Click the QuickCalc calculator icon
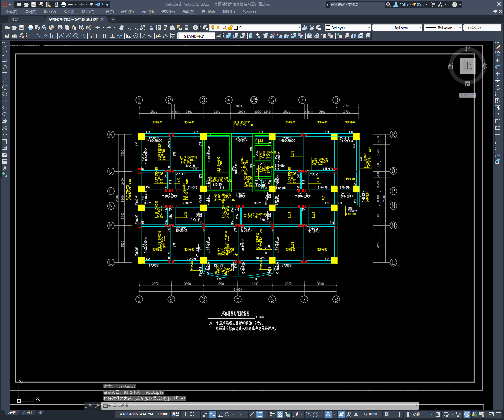The height and width of the screenshot is (420, 504). coord(187,28)
